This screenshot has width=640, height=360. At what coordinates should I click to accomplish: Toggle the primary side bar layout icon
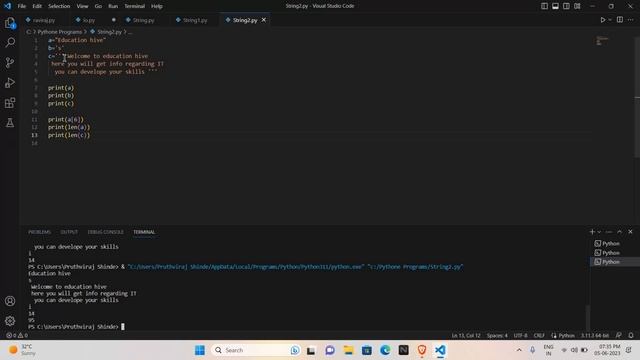click(x=544, y=6)
